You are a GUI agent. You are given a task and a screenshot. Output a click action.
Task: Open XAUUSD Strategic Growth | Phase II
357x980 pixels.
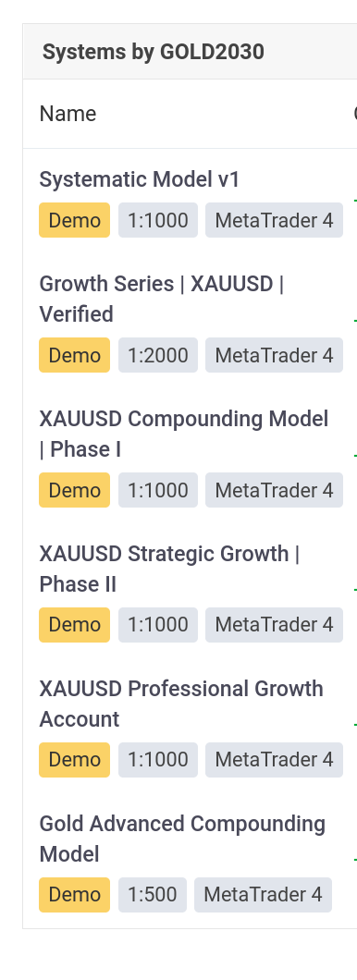169,569
